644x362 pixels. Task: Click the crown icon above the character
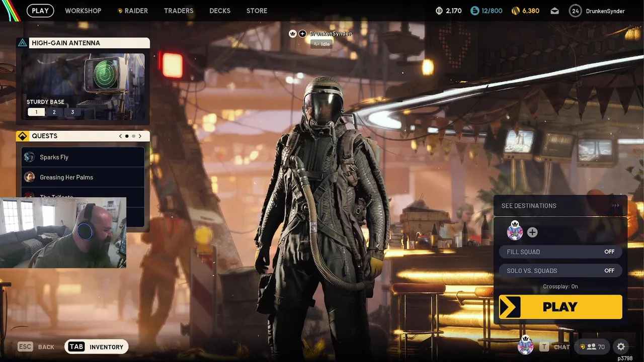point(292,34)
